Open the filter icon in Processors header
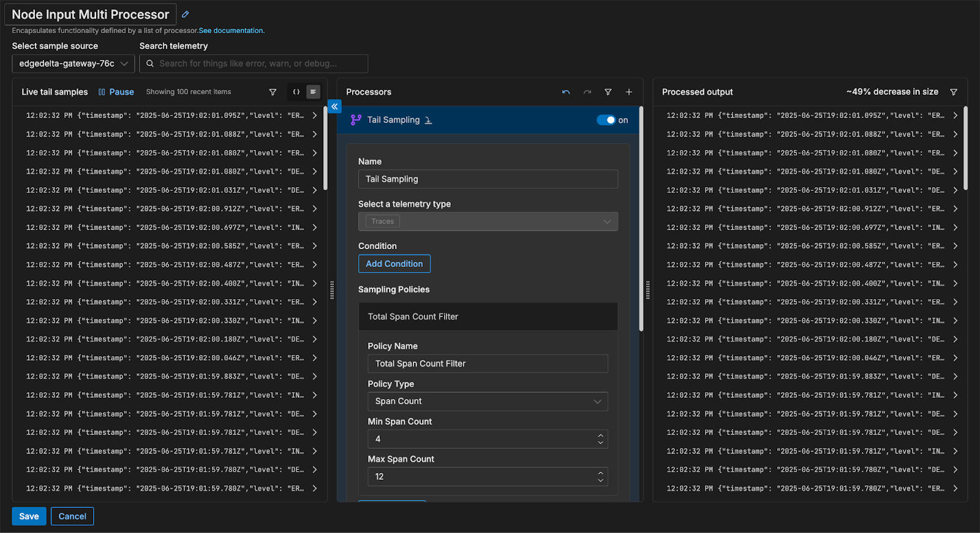980x533 pixels. pos(608,92)
